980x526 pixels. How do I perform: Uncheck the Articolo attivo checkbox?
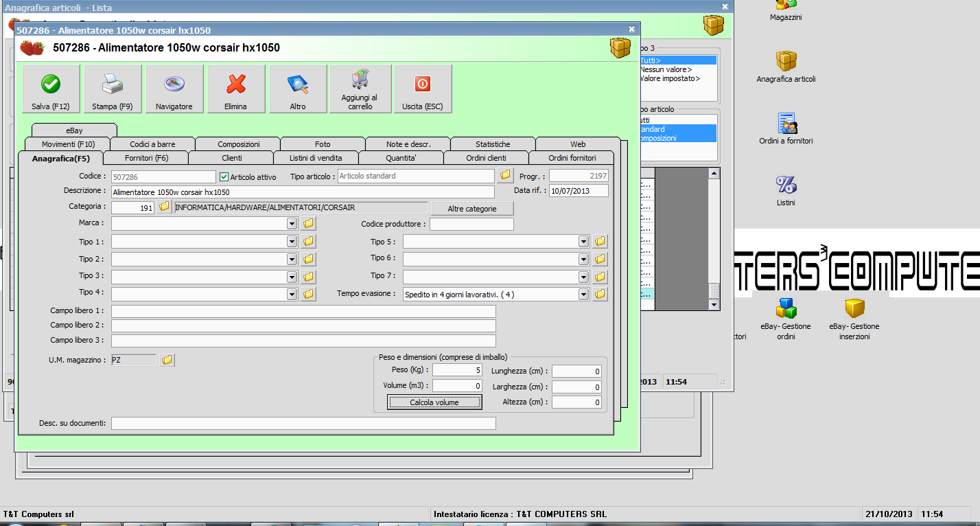click(x=224, y=177)
